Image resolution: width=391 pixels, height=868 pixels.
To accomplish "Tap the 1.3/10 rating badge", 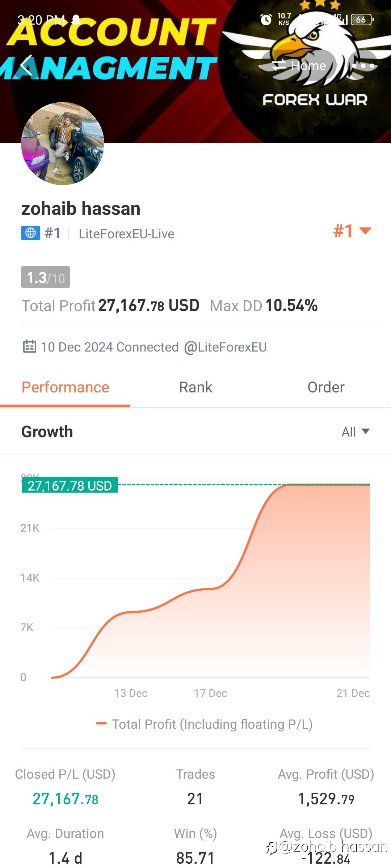I will [46, 277].
